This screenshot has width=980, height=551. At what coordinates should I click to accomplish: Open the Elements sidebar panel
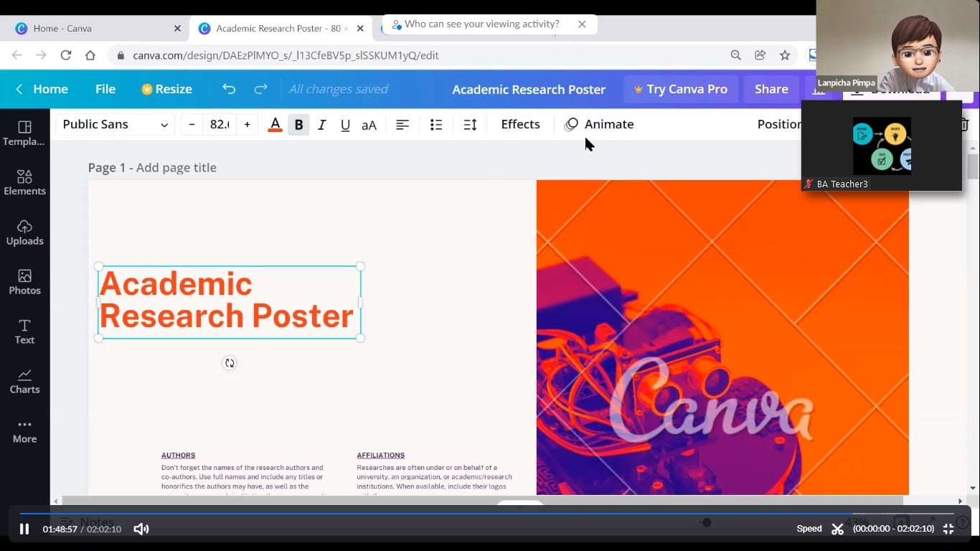(x=24, y=182)
